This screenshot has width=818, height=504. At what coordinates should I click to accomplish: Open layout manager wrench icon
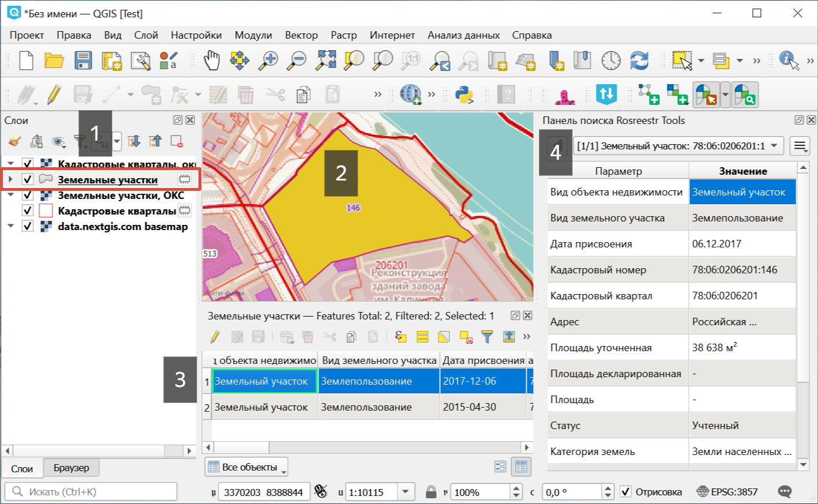pyautogui.click(x=140, y=60)
